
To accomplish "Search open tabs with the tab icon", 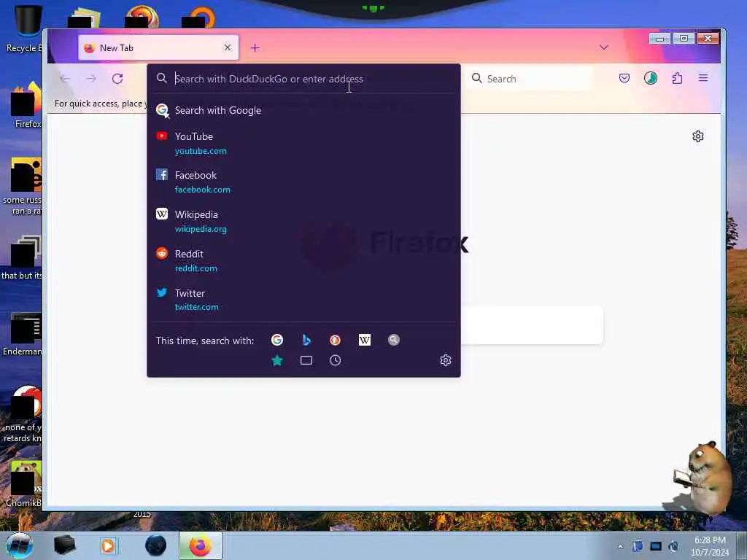I will pos(306,360).
